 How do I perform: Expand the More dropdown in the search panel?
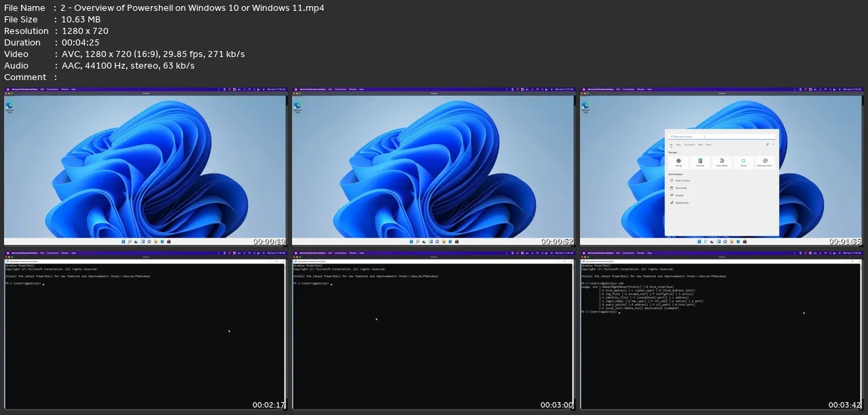(710, 145)
